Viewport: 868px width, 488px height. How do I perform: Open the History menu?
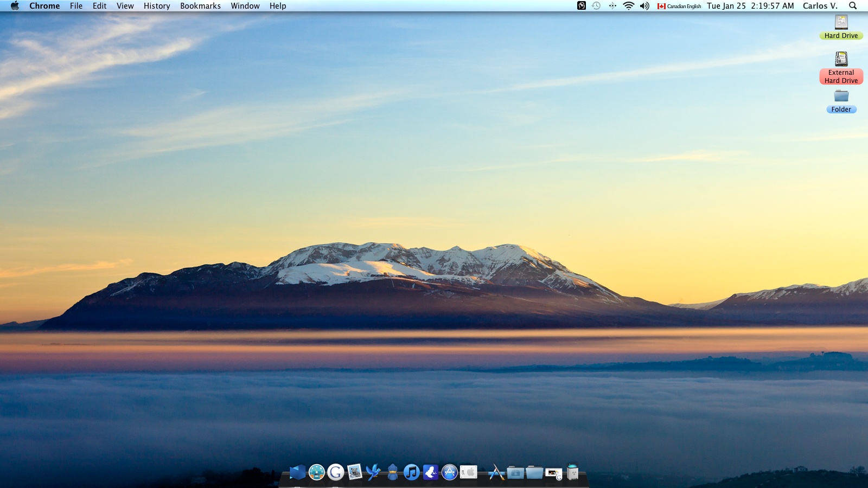click(157, 6)
